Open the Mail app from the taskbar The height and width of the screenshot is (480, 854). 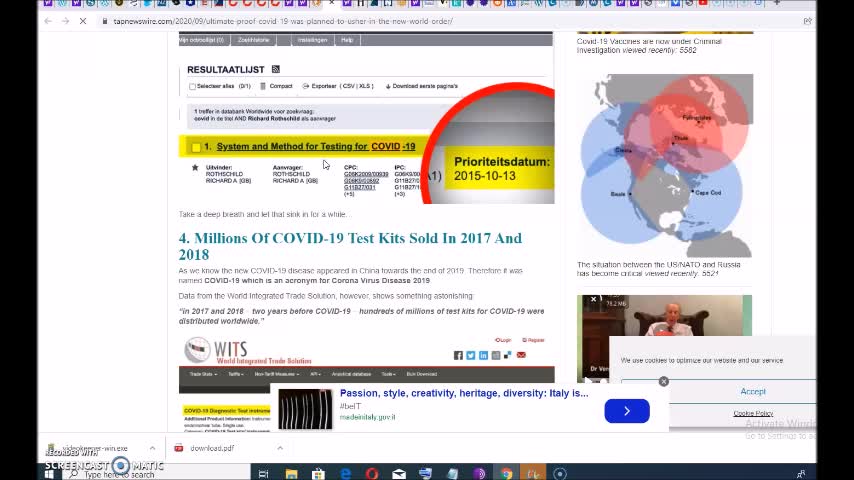399,473
